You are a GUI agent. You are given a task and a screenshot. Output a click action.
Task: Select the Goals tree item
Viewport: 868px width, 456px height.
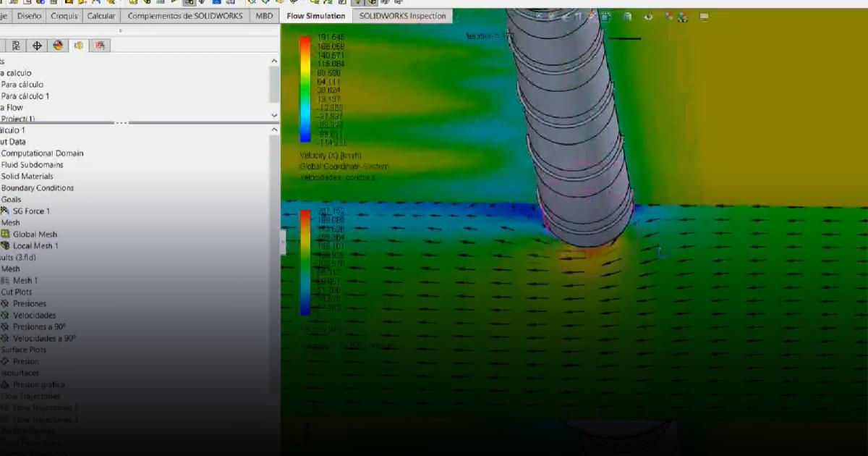click(x=11, y=199)
